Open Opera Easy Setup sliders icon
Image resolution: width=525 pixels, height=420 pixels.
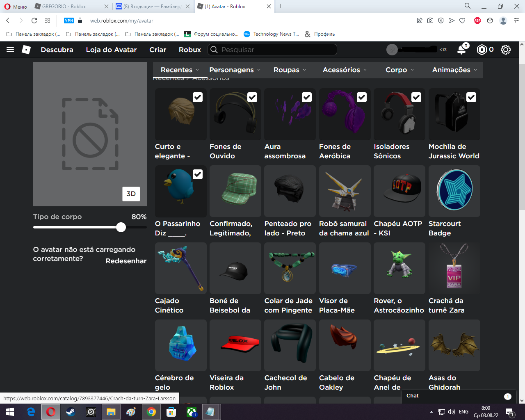(516, 21)
